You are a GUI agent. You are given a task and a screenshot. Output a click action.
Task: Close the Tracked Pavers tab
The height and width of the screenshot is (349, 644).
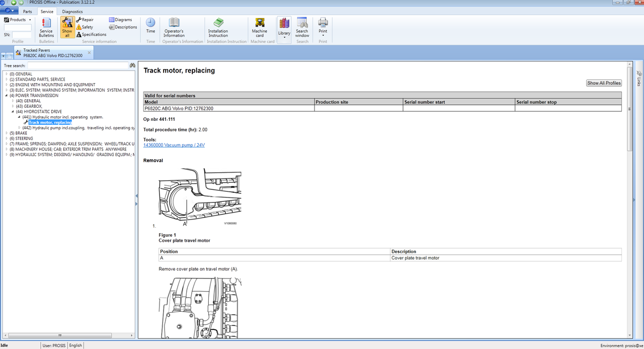coord(90,52)
